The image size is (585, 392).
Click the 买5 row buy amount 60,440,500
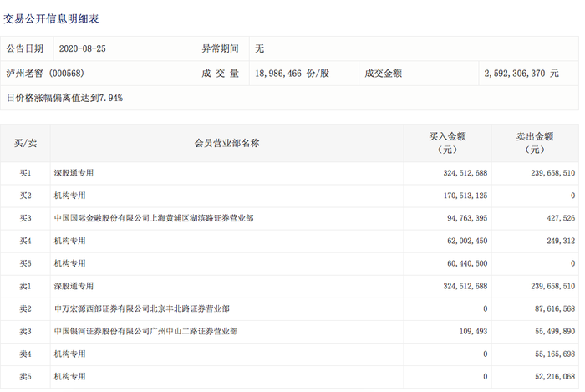462,263
